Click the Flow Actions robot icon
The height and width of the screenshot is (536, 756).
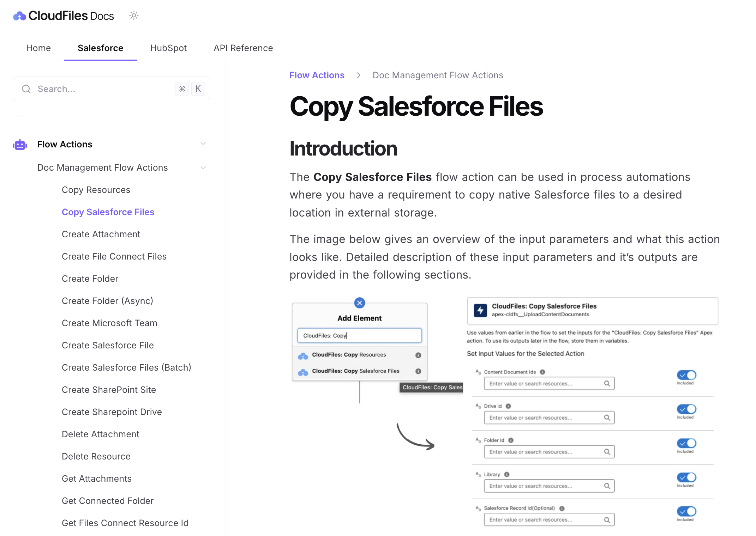[x=20, y=144]
